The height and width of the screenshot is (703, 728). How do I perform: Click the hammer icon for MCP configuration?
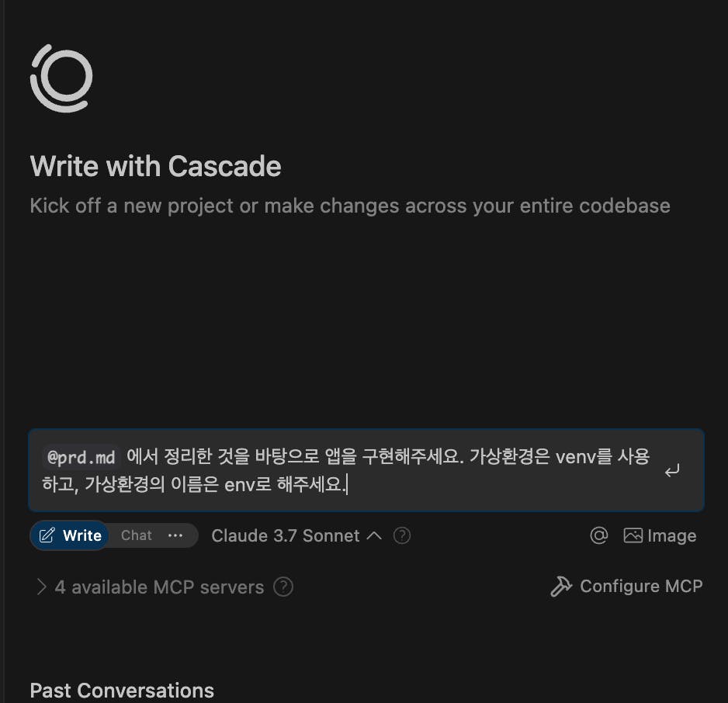561,587
